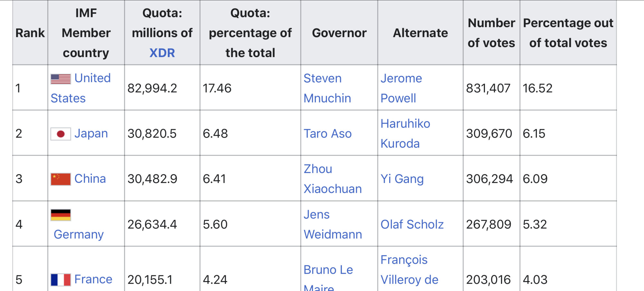Click the Japan flag icon

pyautogui.click(x=61, y=134)
